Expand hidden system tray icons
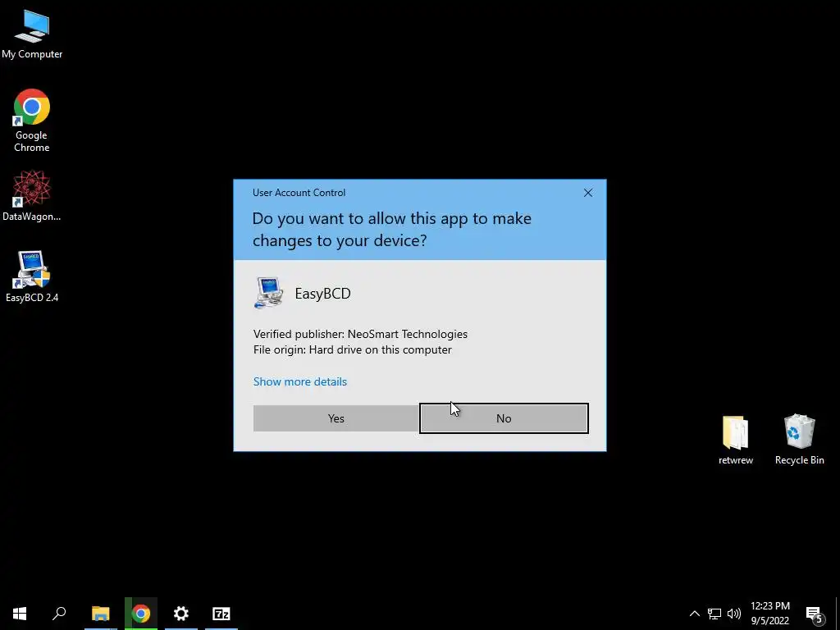The image size is (840, 630). tap(694, 614)
